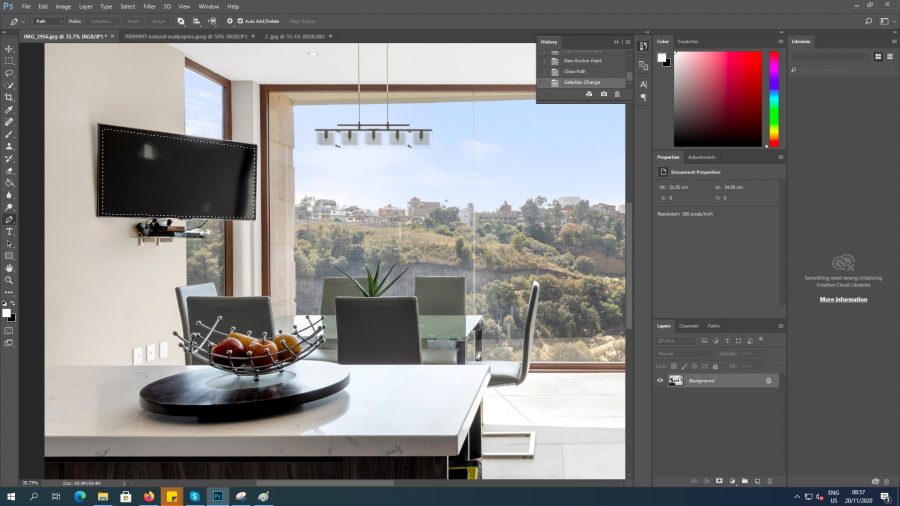Switch layer filtering on or off

761,340
